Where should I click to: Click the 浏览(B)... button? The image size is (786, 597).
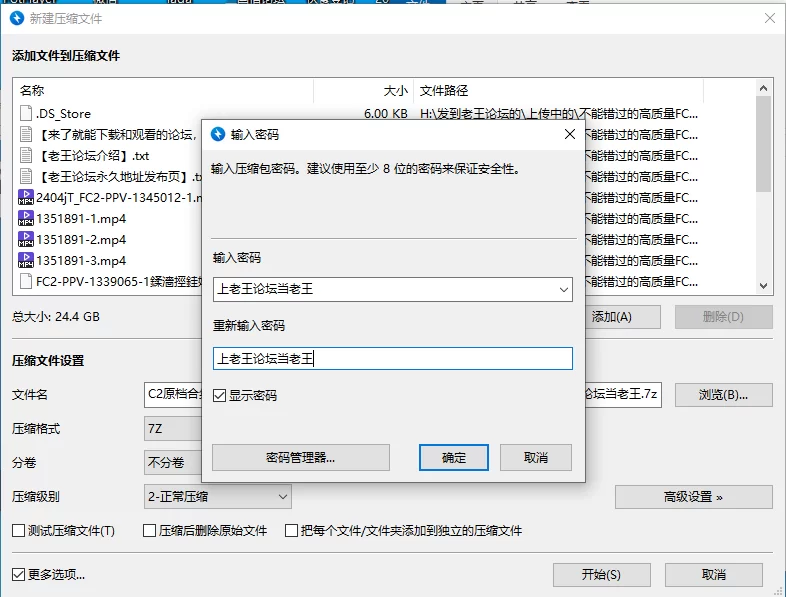[723, 395]
